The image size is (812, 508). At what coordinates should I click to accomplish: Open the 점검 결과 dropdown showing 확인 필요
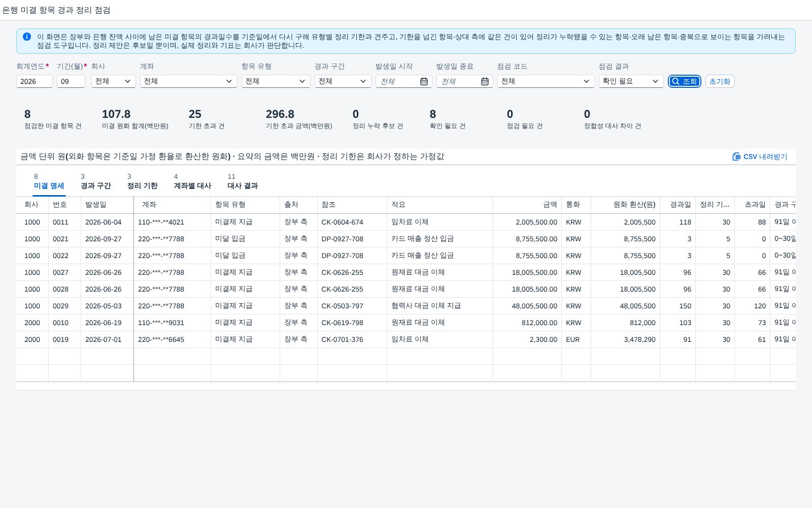(x=631, y=81)
